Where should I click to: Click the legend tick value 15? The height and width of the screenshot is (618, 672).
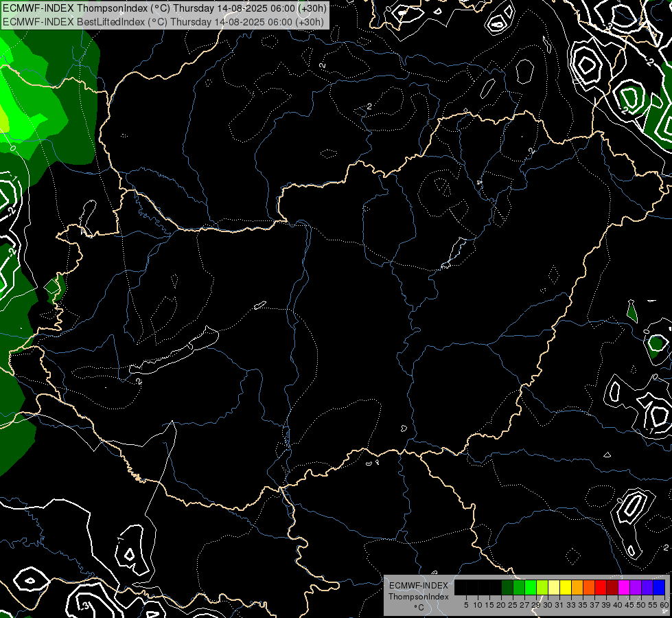click(489, 605)
